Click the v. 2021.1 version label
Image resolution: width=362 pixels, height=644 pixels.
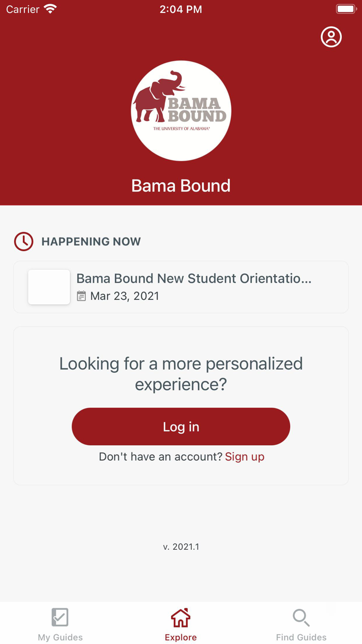(180, 546)
